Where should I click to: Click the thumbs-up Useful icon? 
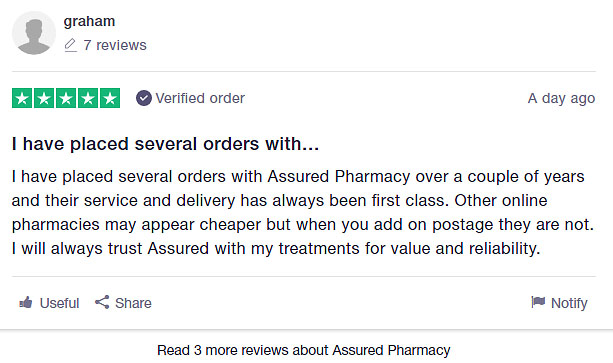[26, 302]
